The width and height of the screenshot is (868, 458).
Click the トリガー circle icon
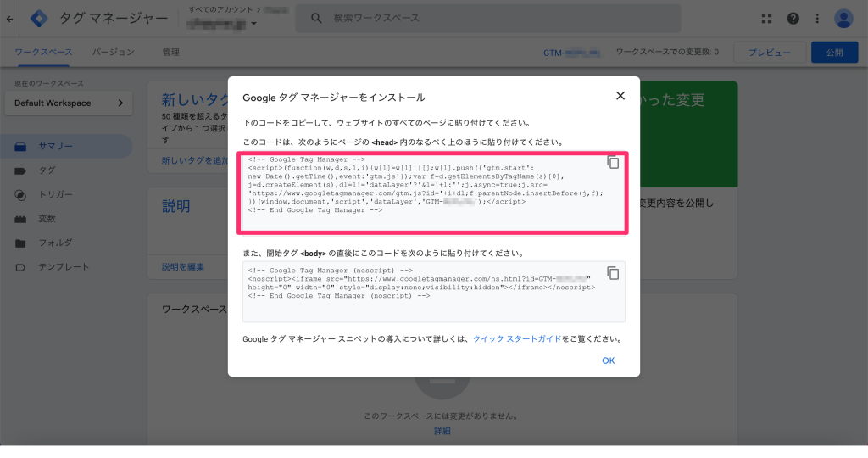20,195
